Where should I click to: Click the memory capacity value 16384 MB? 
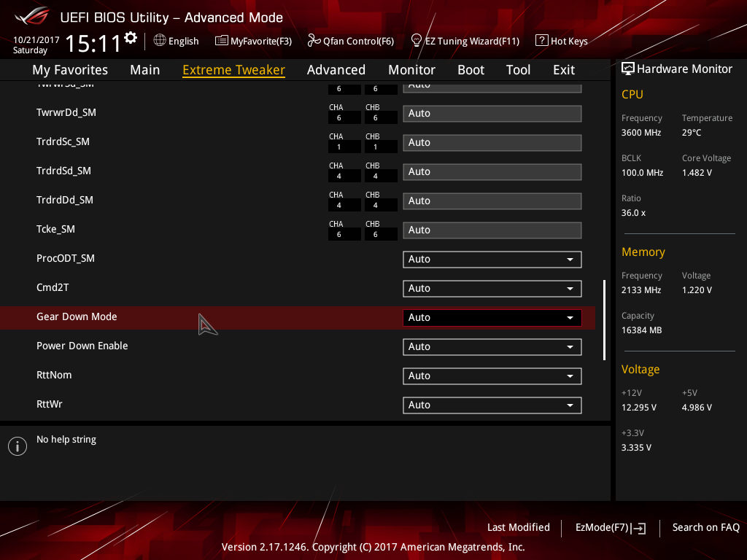tap(642, 330)
